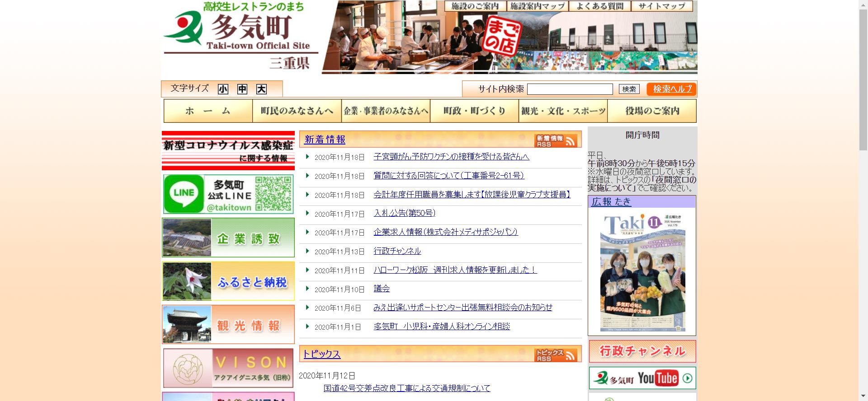Open the ふるさと納税 banner
Image resolution: width=868 pixels, height=401 pixels.
(x=228, y=281)
